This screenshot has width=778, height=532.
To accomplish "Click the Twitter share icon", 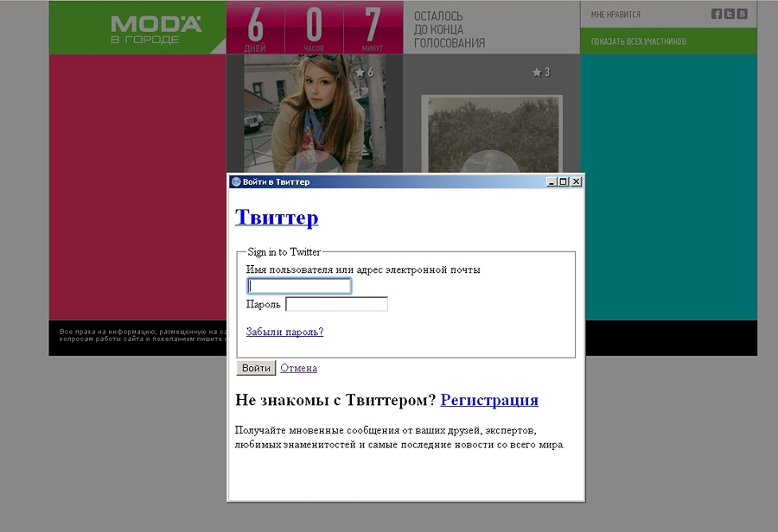I will (x=730, y=14).
